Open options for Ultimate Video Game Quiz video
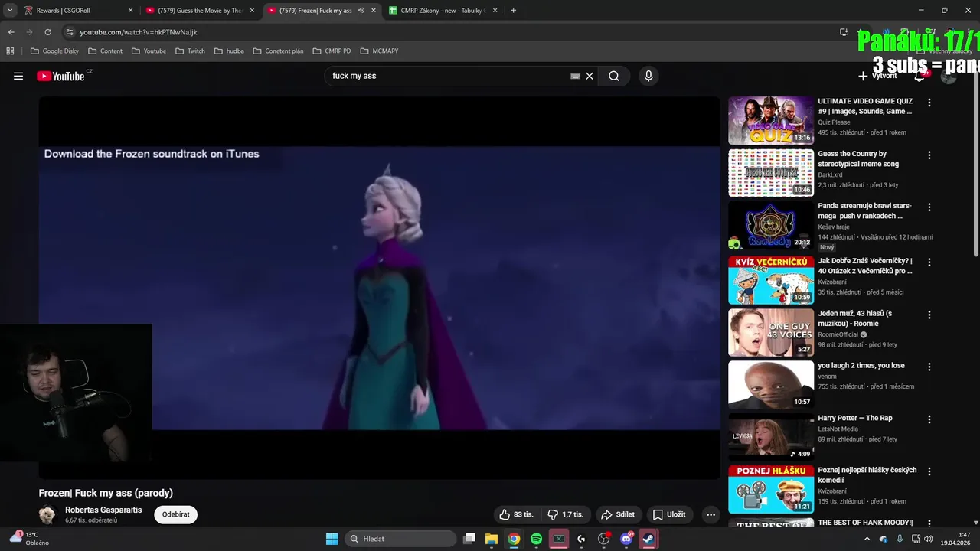The width and height of the screenshot is (980, 551). pos(929,103)
